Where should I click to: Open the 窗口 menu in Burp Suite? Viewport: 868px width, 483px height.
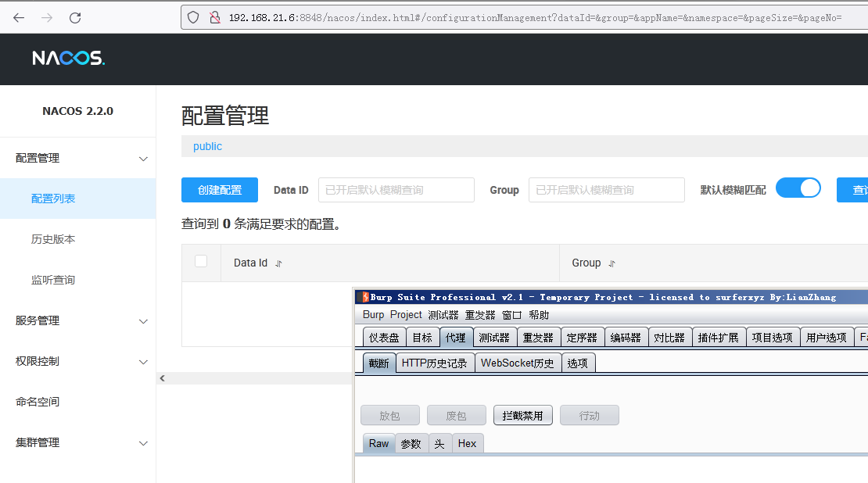(x=512, y=315)
